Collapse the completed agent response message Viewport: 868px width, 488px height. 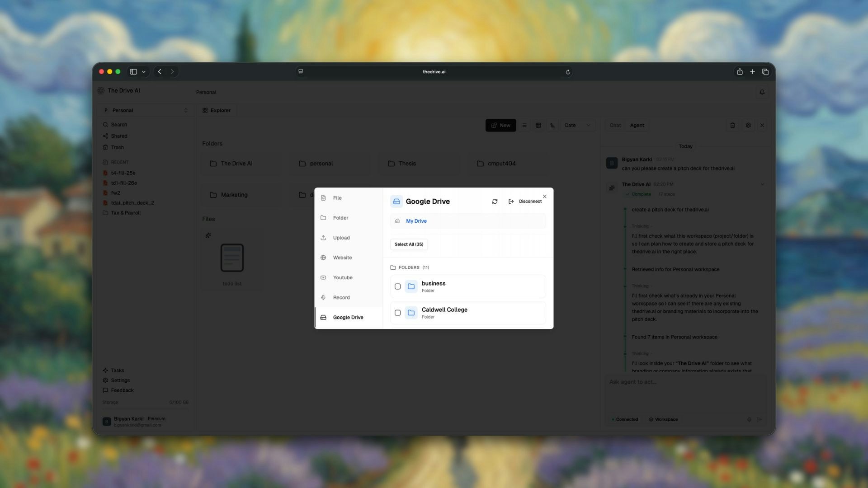pos(763,184)
